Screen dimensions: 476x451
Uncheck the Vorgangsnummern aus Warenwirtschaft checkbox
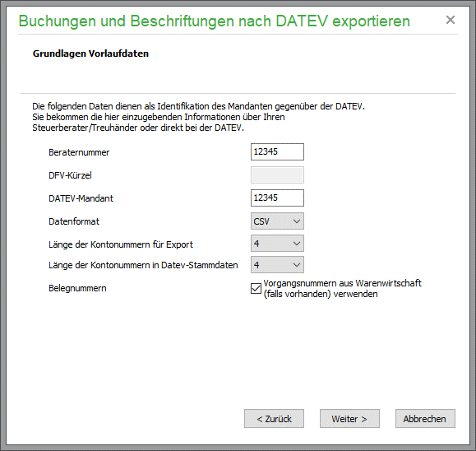256,288
